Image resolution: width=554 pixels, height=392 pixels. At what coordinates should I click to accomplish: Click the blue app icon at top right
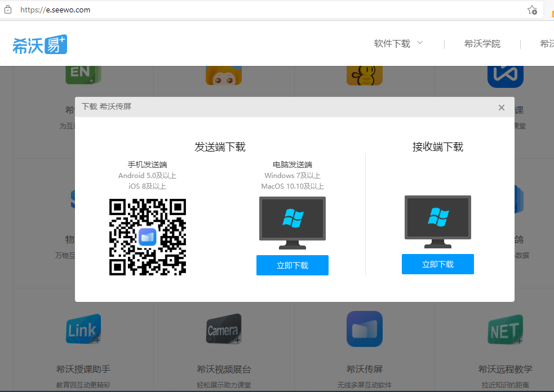pyautogui.click(x=505, y=77)
